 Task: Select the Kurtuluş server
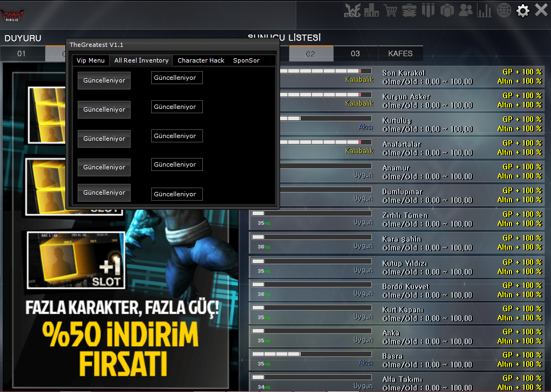click(x=396, y=125)
